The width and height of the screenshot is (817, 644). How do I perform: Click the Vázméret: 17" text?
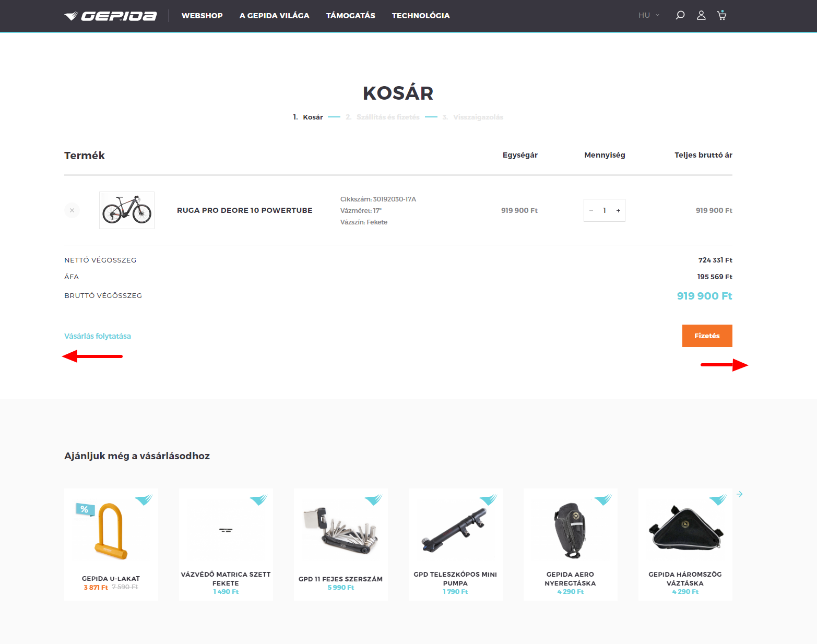361,210
